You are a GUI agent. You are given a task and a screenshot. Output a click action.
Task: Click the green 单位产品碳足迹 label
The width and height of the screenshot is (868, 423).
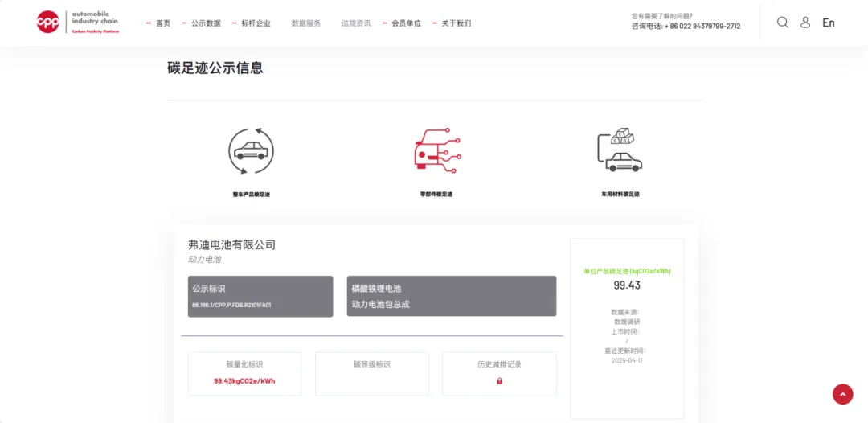pos(627,271)
